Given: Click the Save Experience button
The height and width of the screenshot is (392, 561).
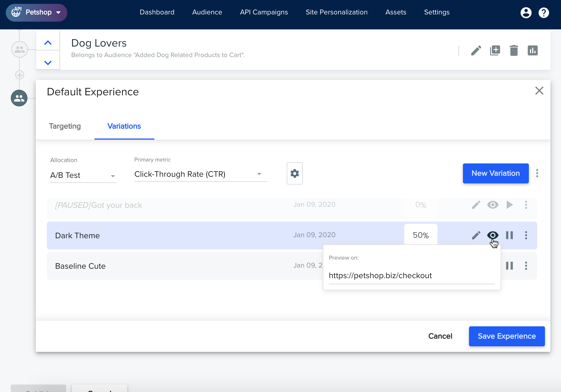Looking at the screenshot, I should click(507, 336).
